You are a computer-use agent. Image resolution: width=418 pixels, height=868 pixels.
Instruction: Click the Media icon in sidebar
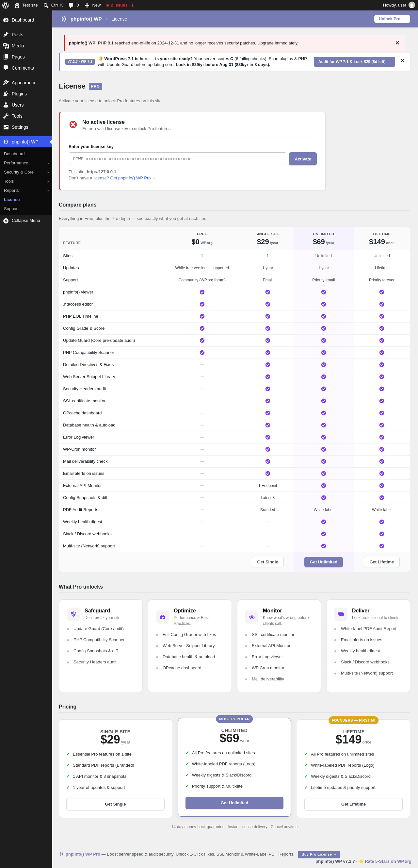6,46
